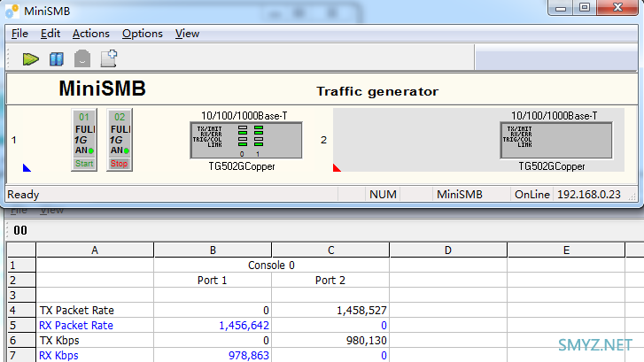Click the TX Kbps cell
Screen dimensions: 644x362
[x=95, y=340]
